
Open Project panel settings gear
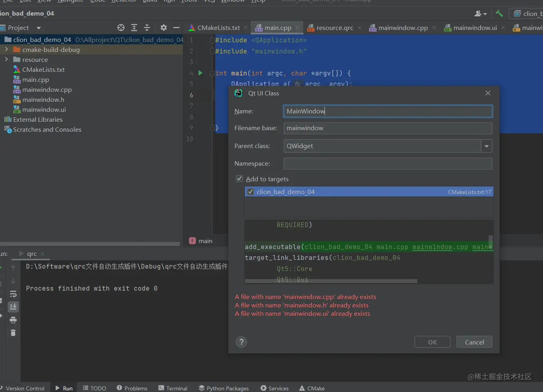(x=163, y=28)
